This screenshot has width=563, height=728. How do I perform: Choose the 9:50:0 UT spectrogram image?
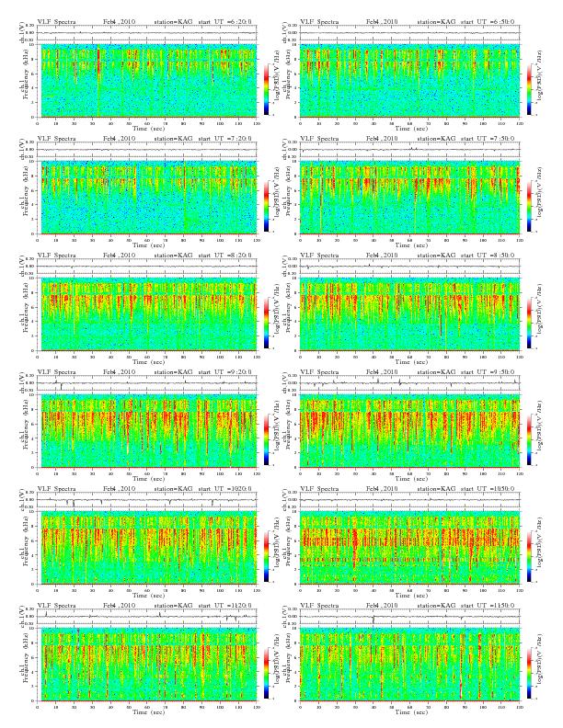tap(409, 431)
